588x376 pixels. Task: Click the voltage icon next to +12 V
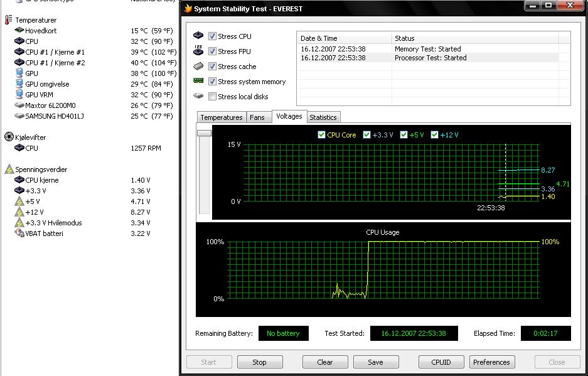click(x=19, y=212)
